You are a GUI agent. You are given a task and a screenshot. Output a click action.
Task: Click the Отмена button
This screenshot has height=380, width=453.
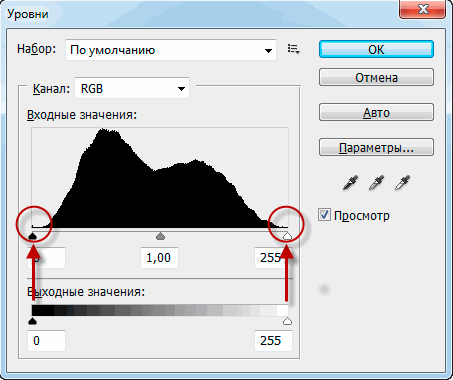coord(376,77)
